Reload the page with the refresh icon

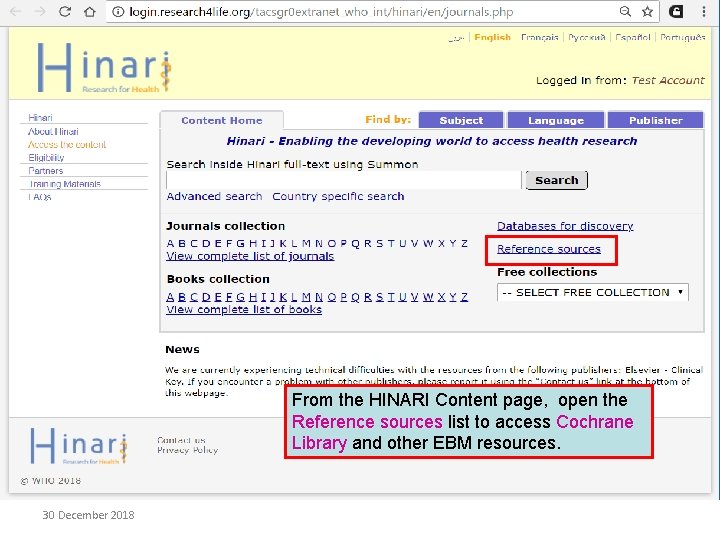[65, 11]
